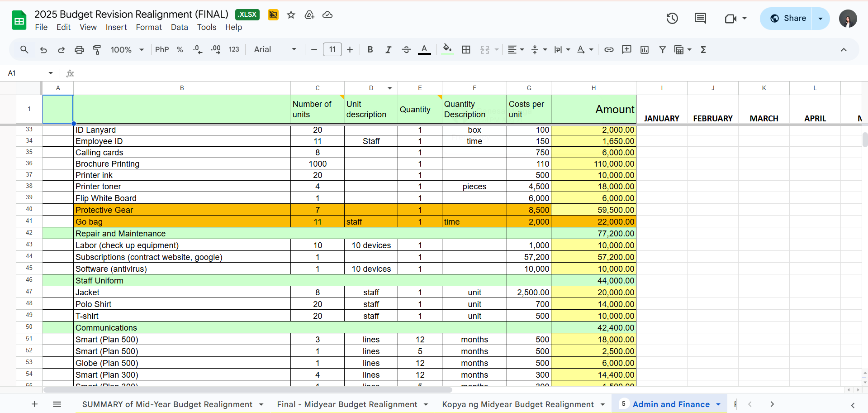Open version history clock icon
This screenshot has height=413, width=868.
672,19
